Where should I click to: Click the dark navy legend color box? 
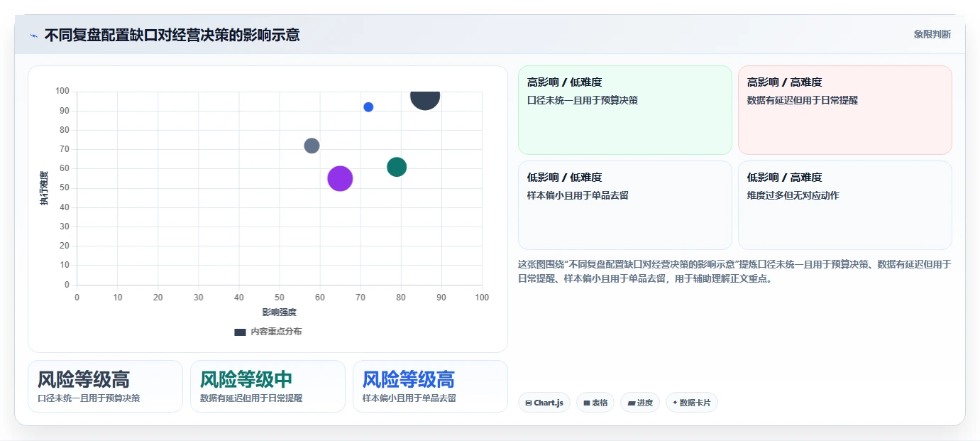(240, 332)
